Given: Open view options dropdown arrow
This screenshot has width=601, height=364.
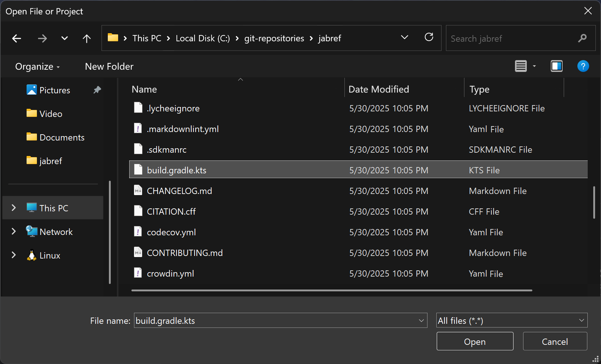Looking at the screenshot, I should [534, 66].
